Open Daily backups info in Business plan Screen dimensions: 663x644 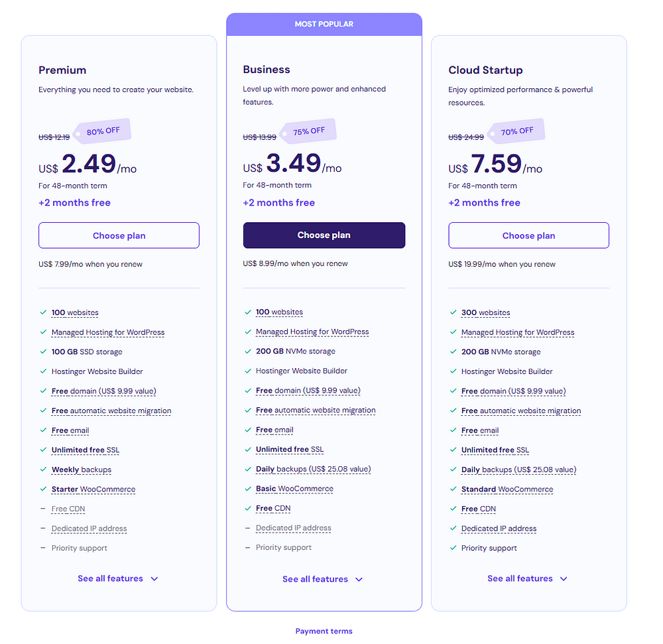coord(314,469)
